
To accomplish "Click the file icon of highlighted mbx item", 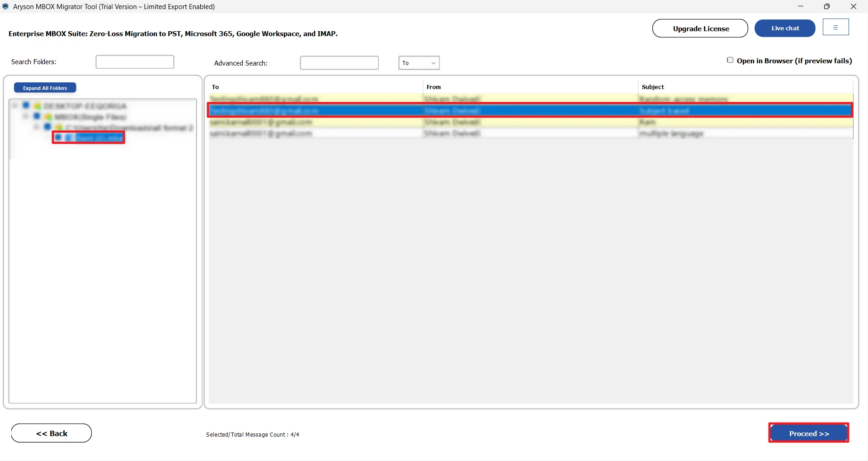I will pyautogui.click(x=69, y=137).
